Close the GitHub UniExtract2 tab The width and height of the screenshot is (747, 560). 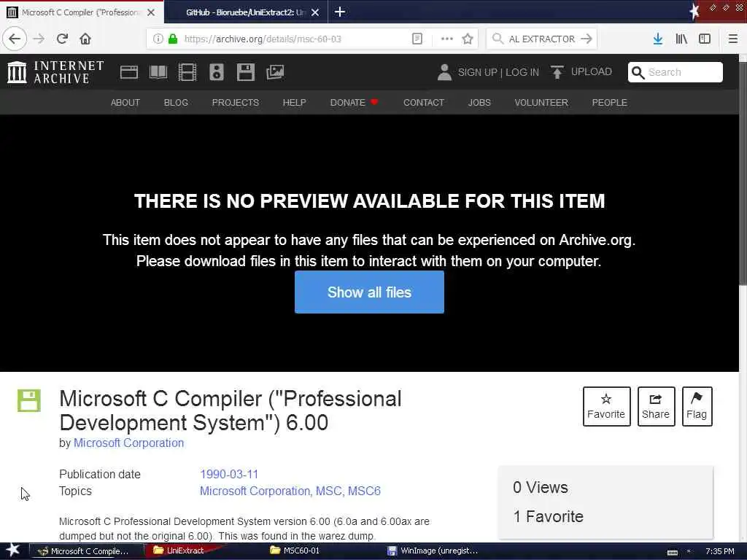[x=315, y=12]
